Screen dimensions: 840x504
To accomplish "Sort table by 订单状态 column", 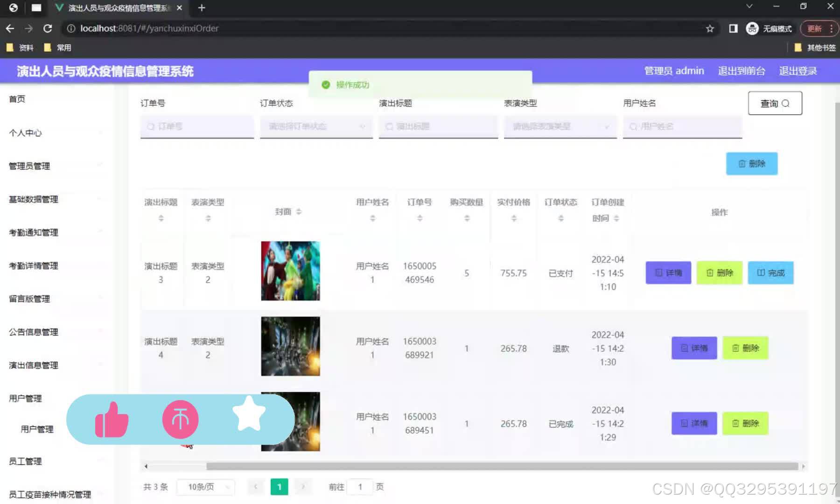I will (561, 218).
